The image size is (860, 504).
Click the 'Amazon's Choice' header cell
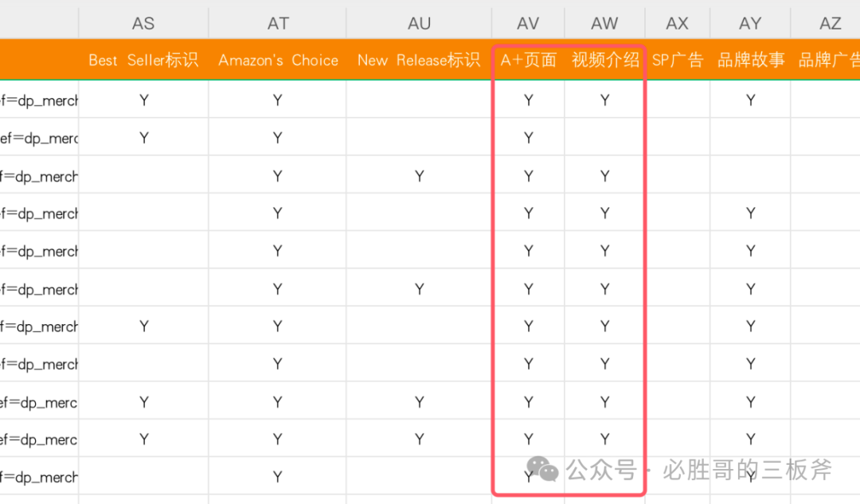coord(278,60)
